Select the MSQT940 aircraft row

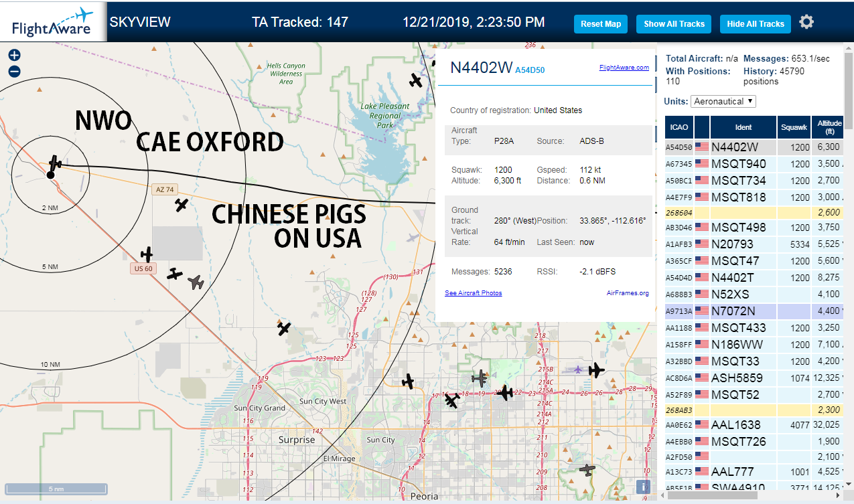(754, 164)
